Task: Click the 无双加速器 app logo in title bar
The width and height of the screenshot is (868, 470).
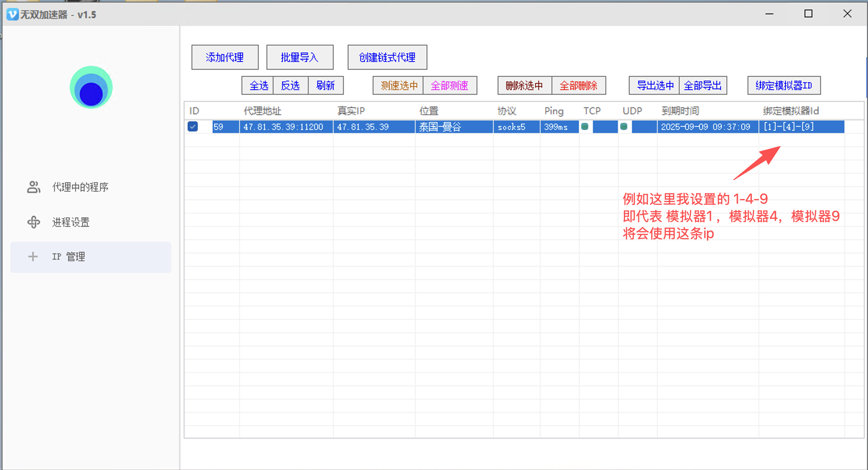Action: (x=13, y=14)
